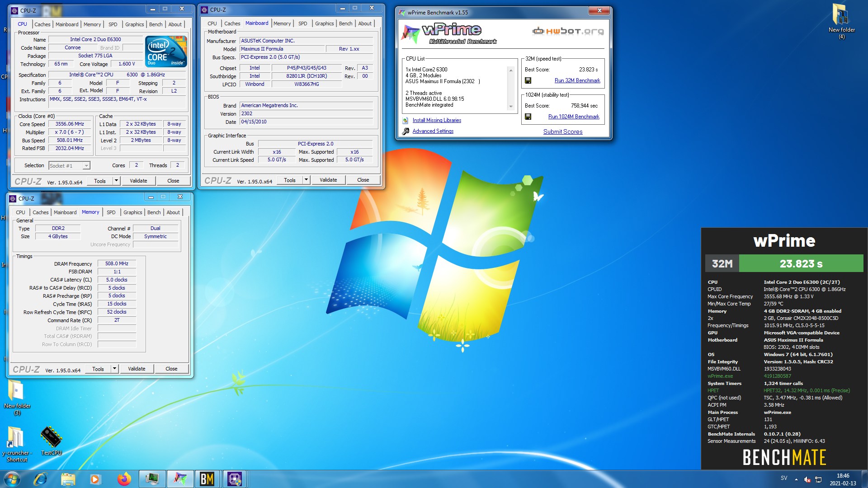Switch to the CPU tab in the Memory CPU-Z window
868x488 pixels.
[20, 212]
